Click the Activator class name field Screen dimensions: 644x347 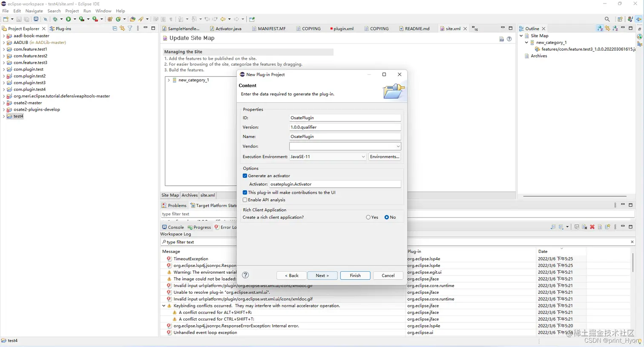(335, 184)
